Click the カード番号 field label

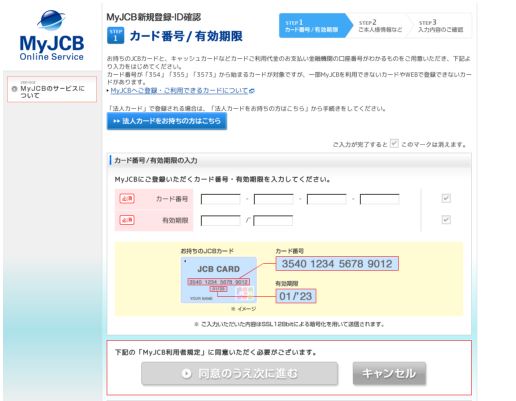click(x=172, y=199)
